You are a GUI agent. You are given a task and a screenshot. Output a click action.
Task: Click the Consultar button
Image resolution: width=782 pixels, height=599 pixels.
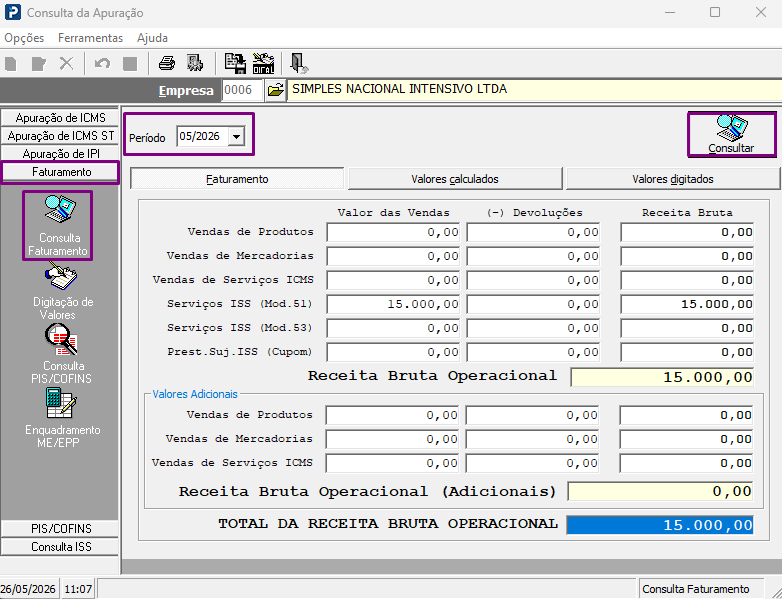click(x=732, y=134)
